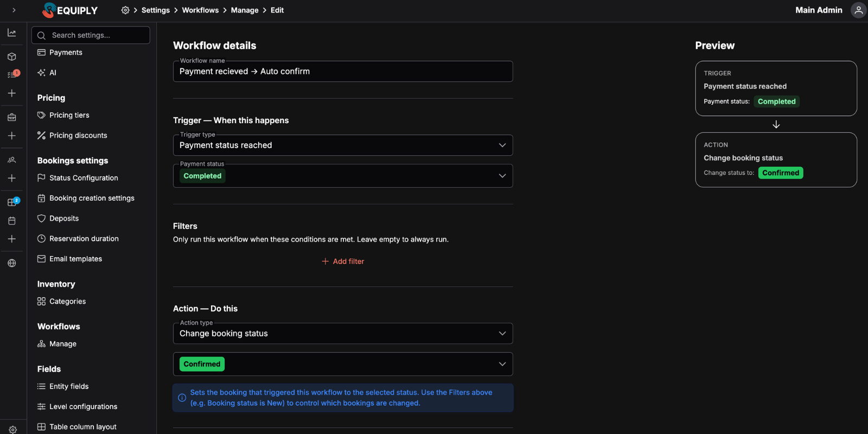The image size is (868, 434).
Task: Click the Search settings input field
Action: pyautogui.click(x=91, y=35)
